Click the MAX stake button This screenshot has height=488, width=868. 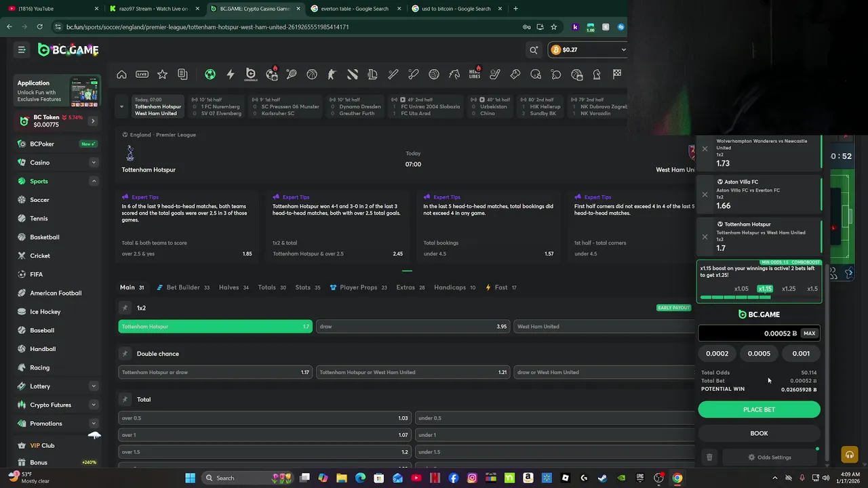[809, 333]
